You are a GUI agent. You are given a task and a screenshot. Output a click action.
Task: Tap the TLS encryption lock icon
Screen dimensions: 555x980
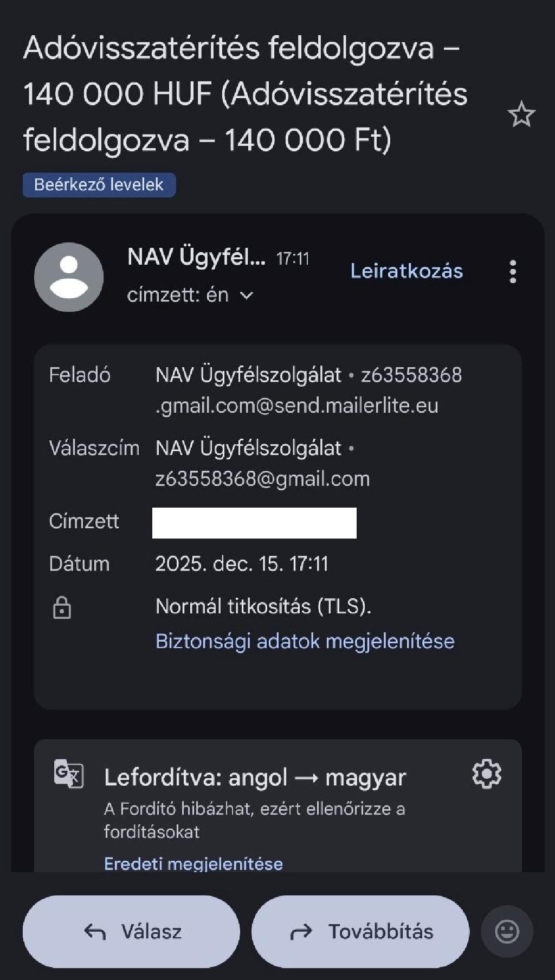[62, 607]
